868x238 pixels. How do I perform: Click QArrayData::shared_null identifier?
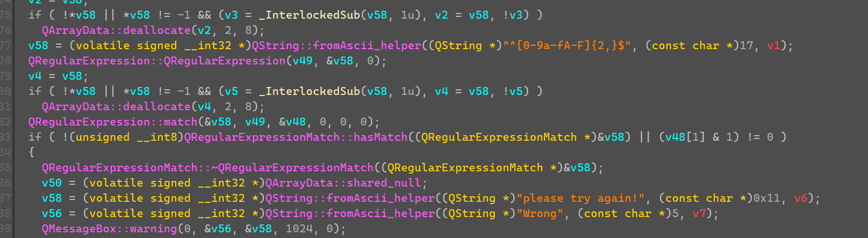click(343, 183)
